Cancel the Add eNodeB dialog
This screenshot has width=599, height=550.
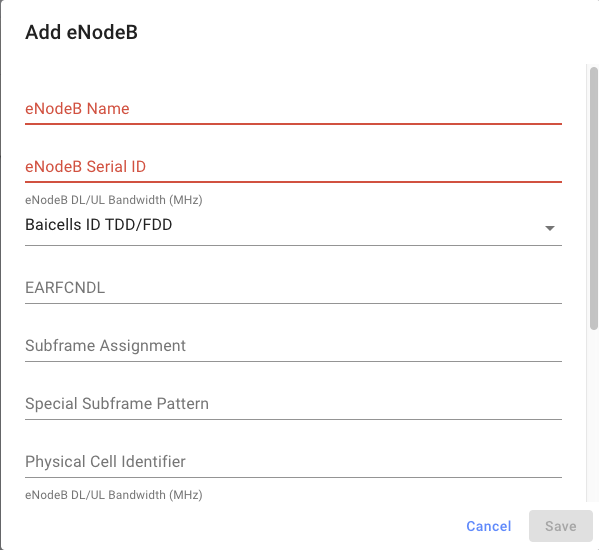(489, 526)
